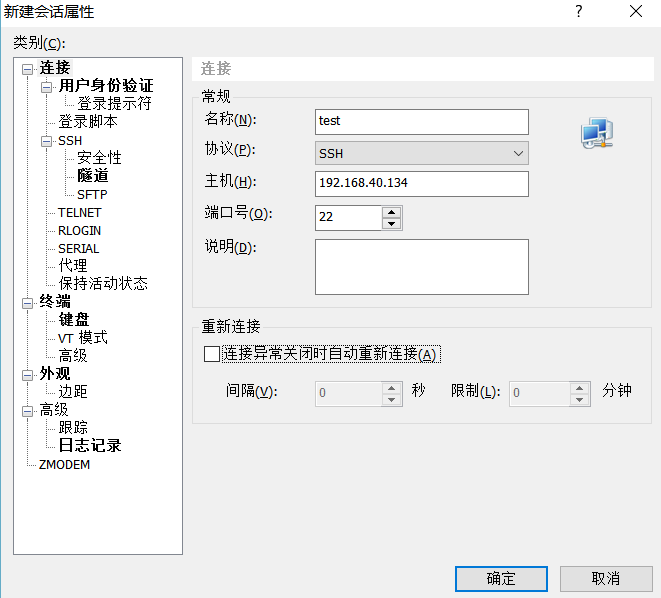Collapse the 外观 tree node
The image size is (661, 598).
point(27,375)
